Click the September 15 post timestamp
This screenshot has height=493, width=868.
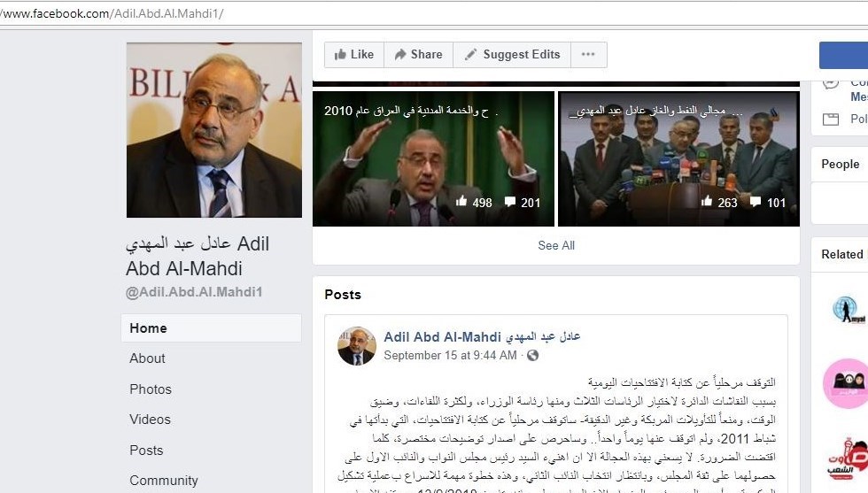coord(450,355)
